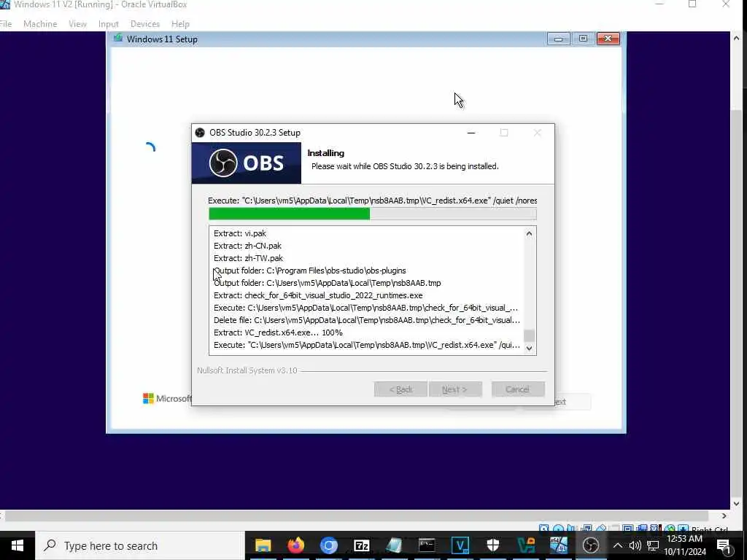Restore the Windows 11 Setup window

pyautogui.click(x=583, y=39)
